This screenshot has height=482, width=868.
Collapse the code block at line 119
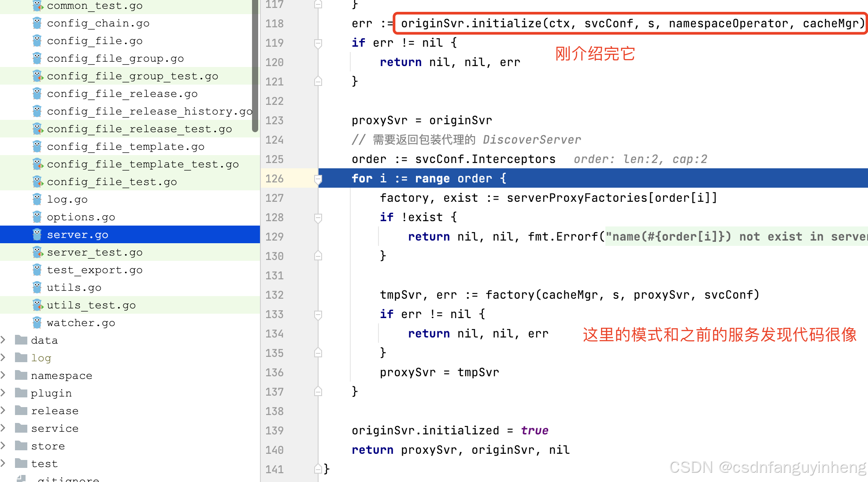pyautogui.click(x=318, y=43)
